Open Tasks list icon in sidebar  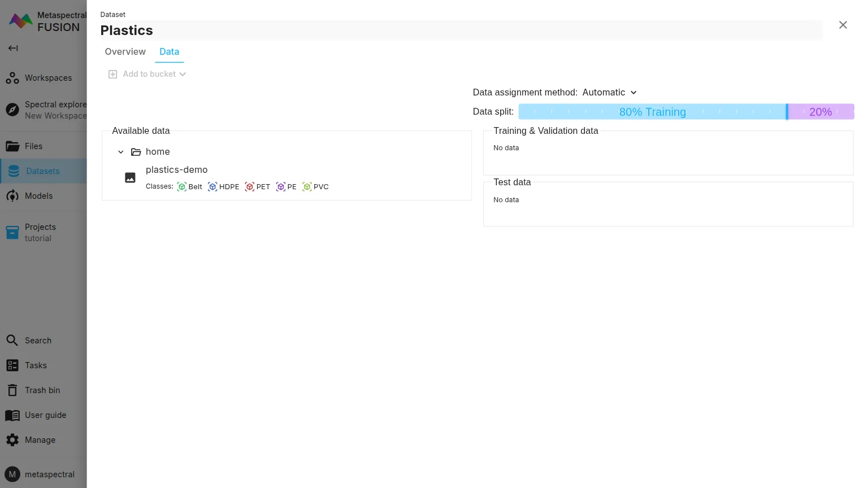[12, 365]
